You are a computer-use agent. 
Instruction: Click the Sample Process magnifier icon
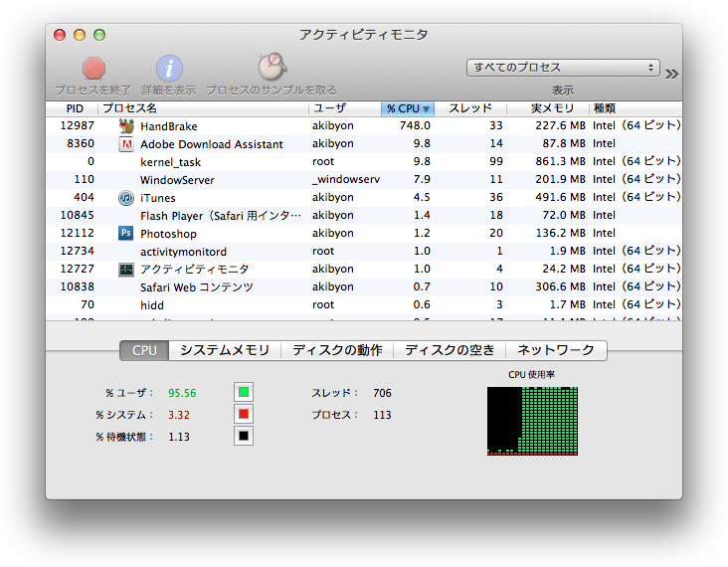coord(273,66)
